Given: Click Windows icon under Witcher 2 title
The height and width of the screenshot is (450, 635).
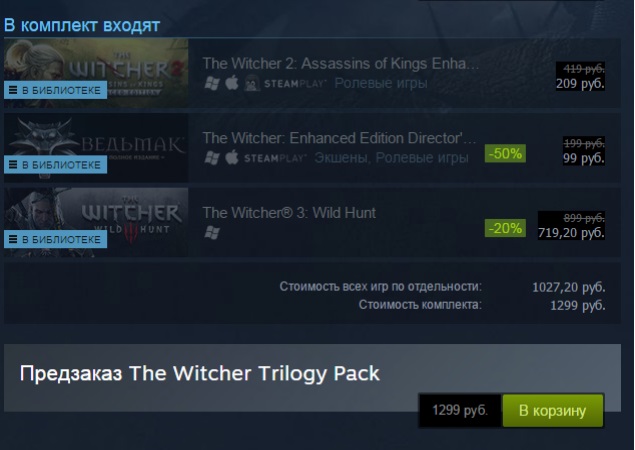Looking at the screenshot, I should tap(212, 83).
